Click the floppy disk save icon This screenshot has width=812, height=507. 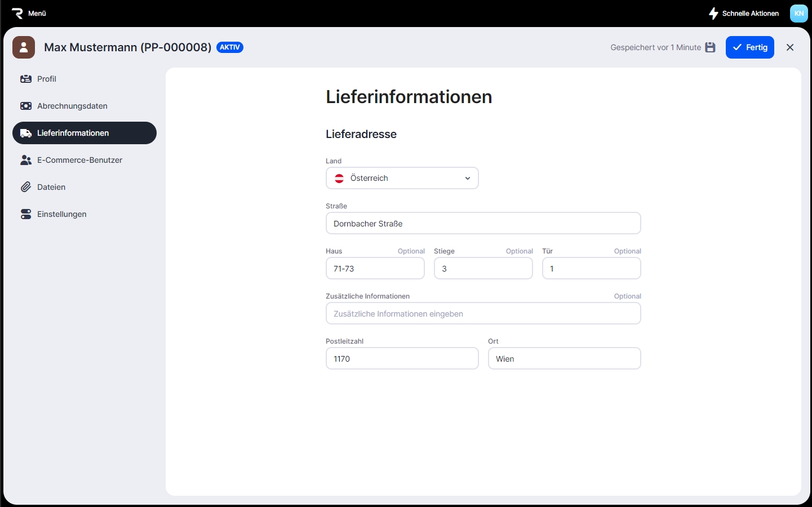pos(711,47)
